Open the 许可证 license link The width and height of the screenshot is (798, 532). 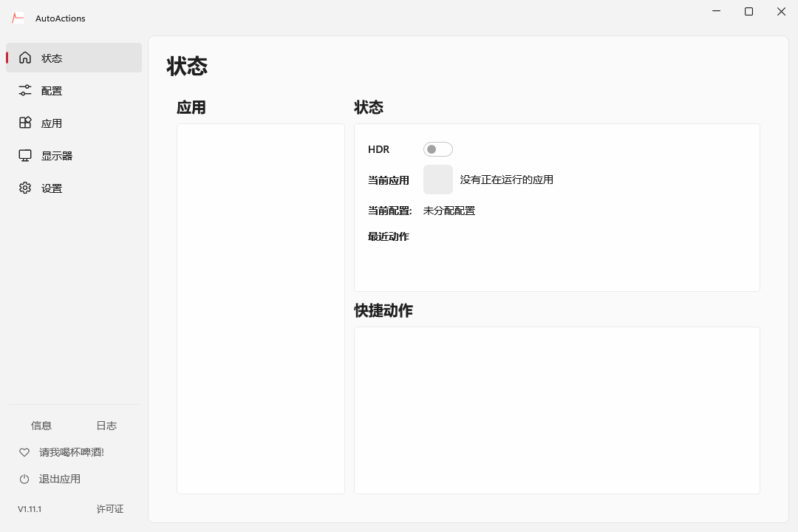pos(110,509)
